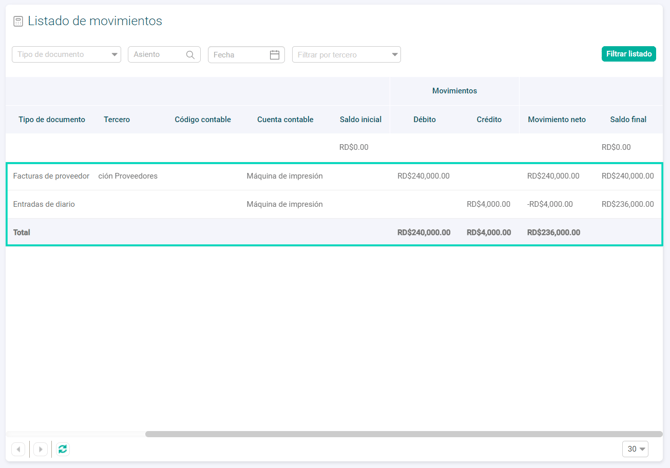Select the Facturas de proveedor row

(51, 176)
